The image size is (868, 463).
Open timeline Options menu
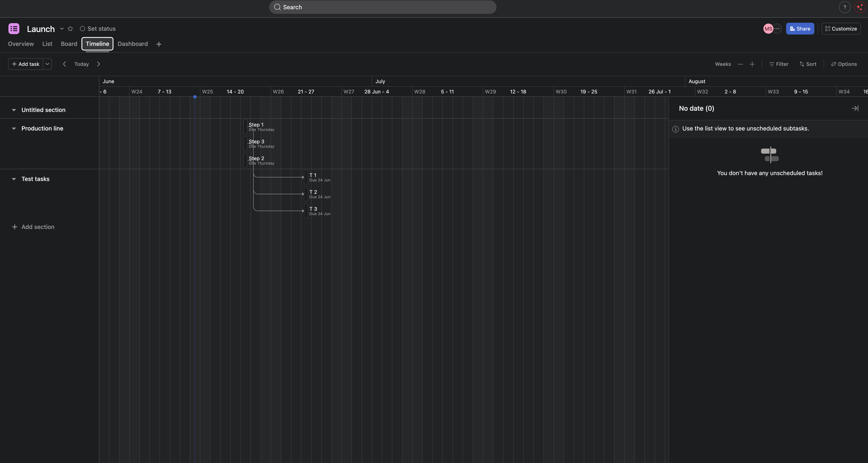(x=844, y=64)
